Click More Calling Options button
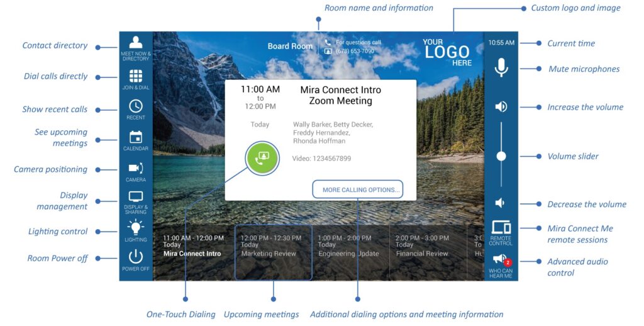The width and height of the screenshot is (644, 326). point(358,189)
